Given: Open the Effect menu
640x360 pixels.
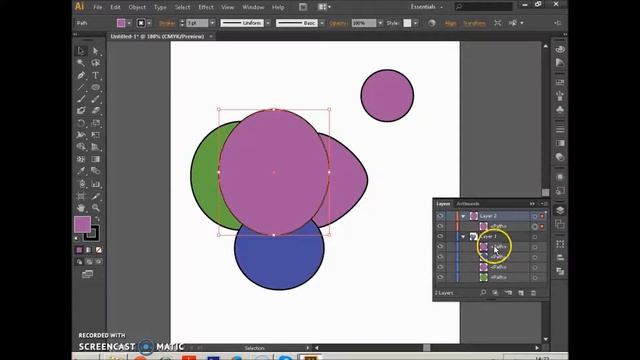Looking at the screenshot, I should pos(206,7).
